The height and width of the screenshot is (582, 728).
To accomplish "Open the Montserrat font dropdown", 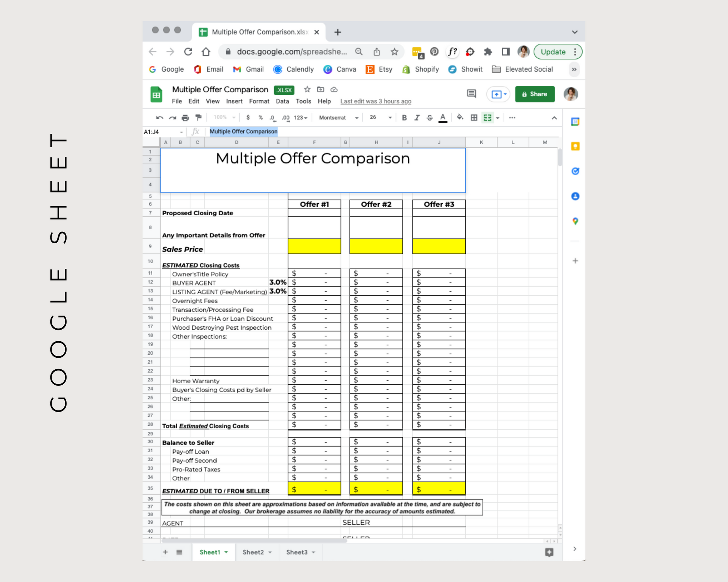I will tap(338, 118).
